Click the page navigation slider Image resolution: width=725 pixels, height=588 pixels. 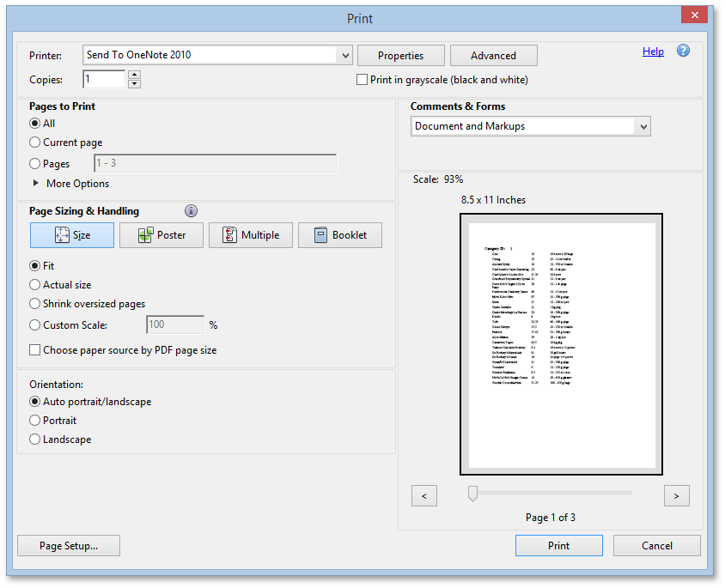tap(472, 494)
